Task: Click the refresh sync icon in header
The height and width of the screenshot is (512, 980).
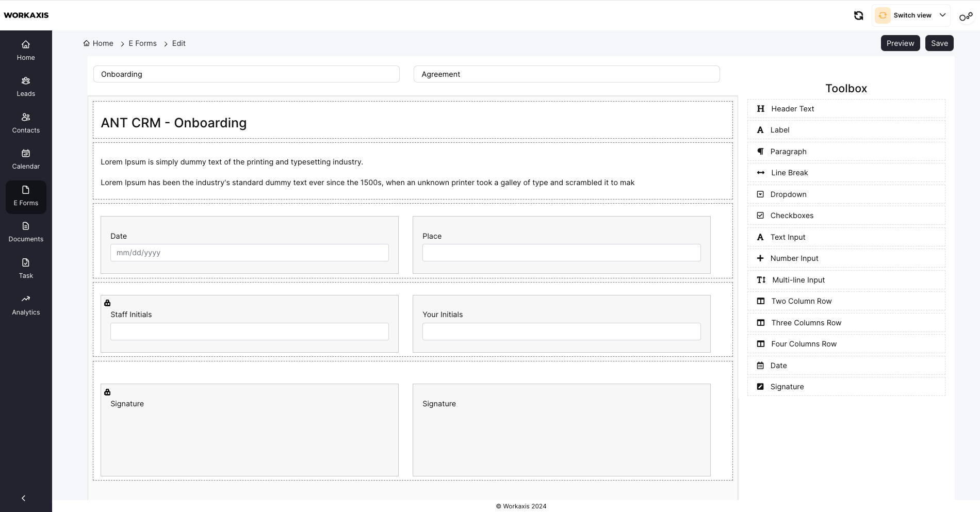Action: pyautogui.click(x=858, y=15)
